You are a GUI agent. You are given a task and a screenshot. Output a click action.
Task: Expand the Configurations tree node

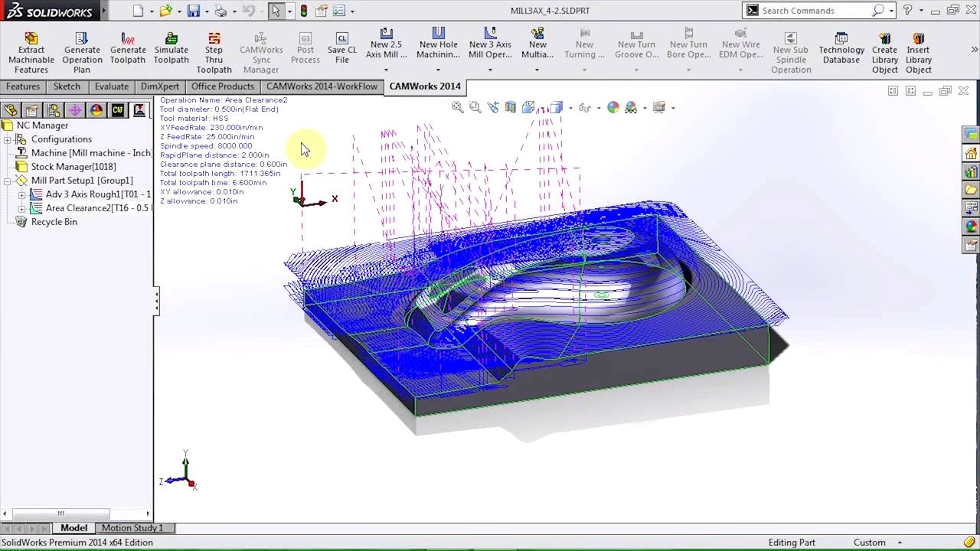click(8, 139)
